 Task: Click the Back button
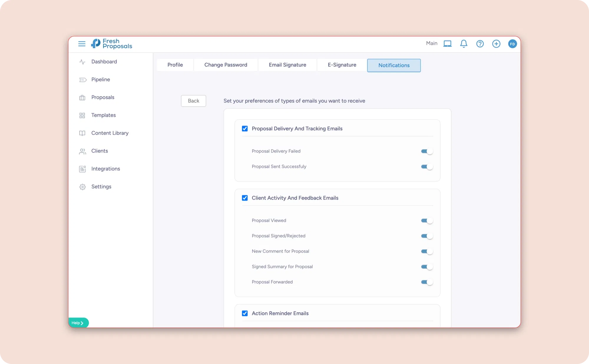(193, 101)
